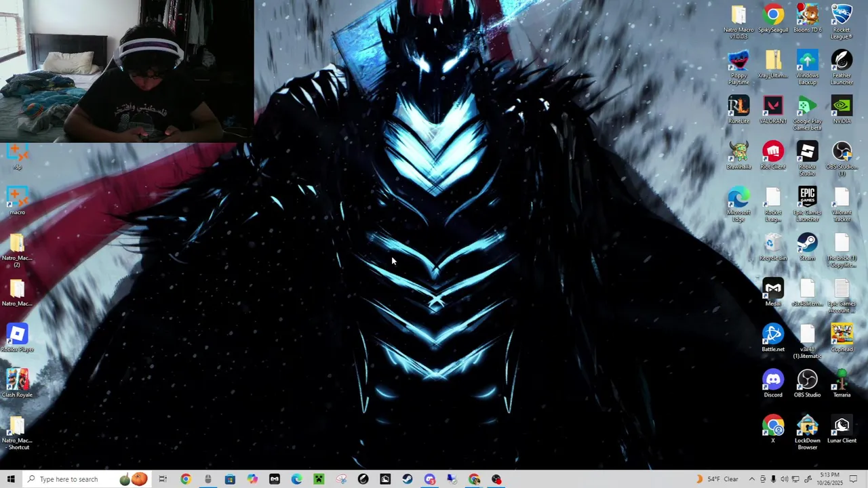Open Discord from the desktop icon
The height and width of the screenshot is (488, 868).
pyautogui.click(x=772, y=383)
